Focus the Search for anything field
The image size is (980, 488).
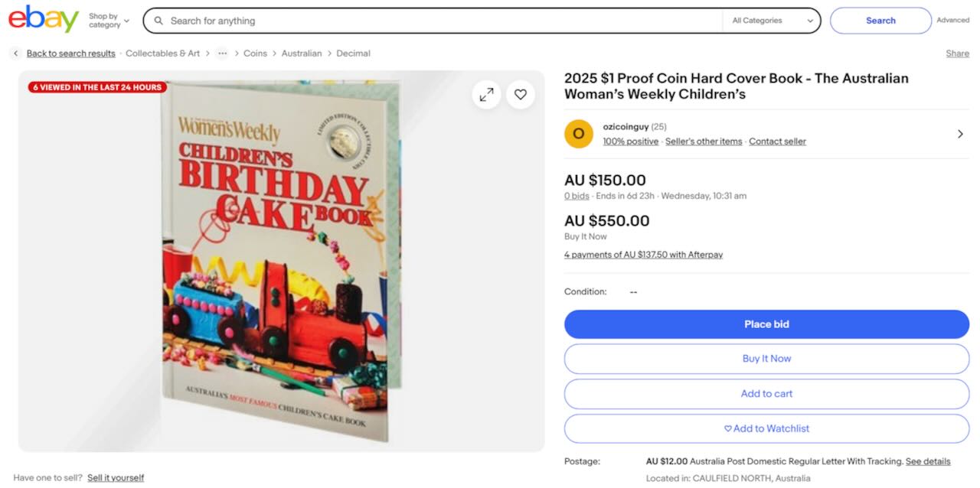point(436,21)
